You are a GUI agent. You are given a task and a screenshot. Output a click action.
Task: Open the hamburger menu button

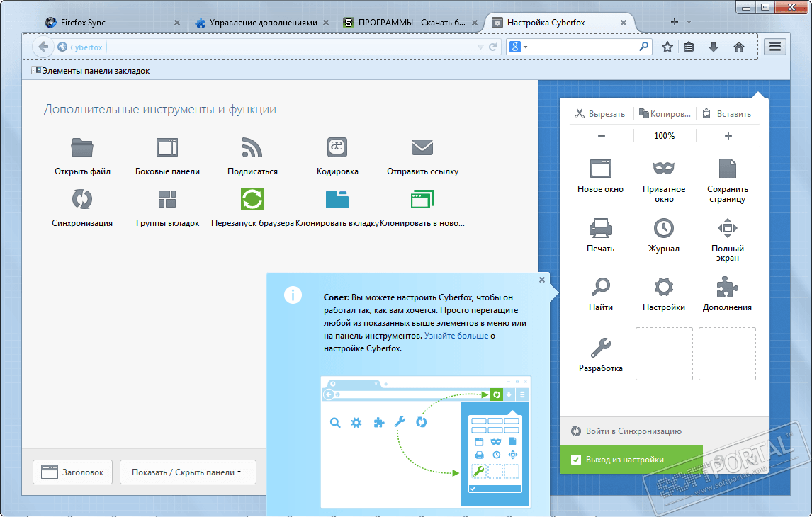click(x=775, y=47)
